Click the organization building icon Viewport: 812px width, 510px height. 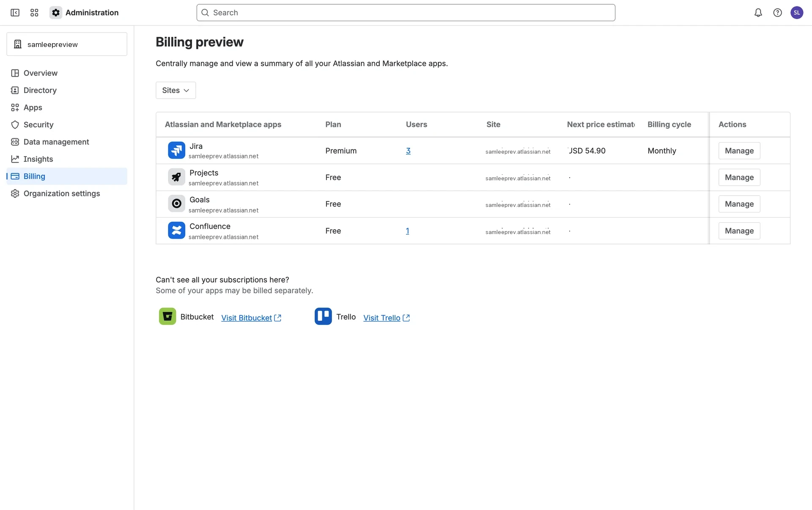(18, 44)
